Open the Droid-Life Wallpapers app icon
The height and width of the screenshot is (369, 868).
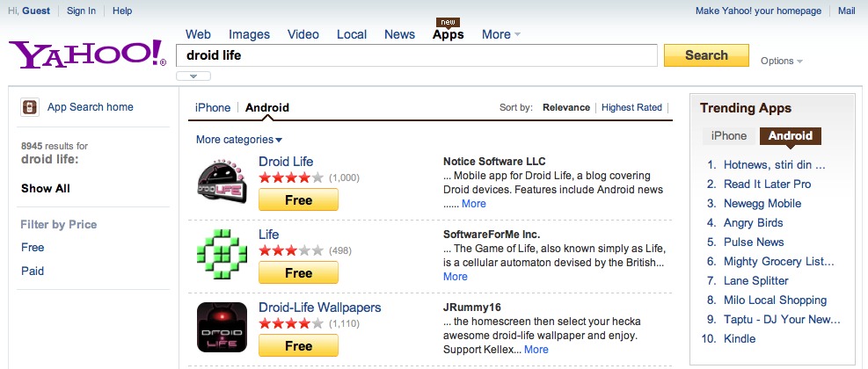click(x=221, y=328)
